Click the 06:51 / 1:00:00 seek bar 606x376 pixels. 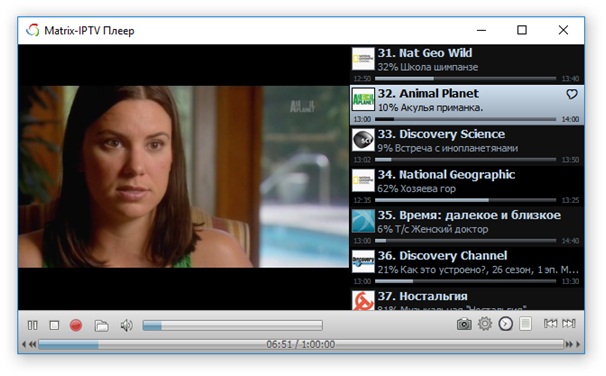301,344
